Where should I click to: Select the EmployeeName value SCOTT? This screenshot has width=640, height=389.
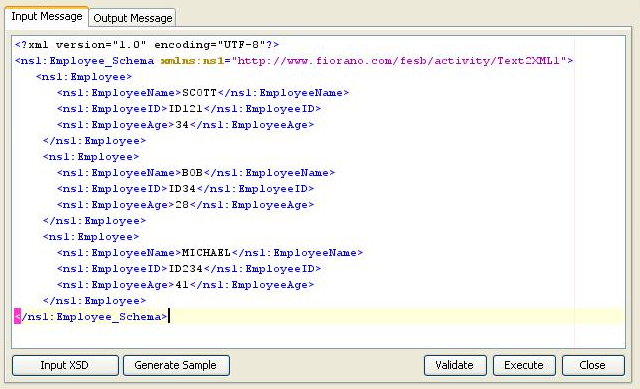coord(199,93)
